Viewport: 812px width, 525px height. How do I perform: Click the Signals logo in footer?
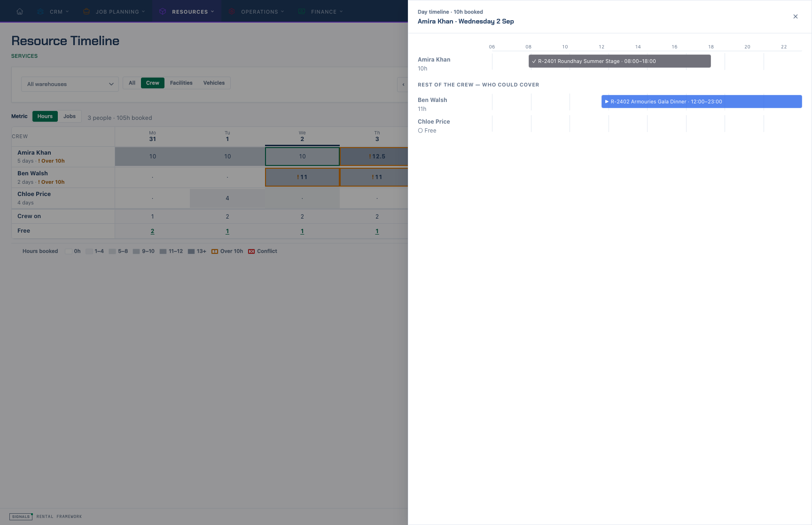tap(21, 517)
